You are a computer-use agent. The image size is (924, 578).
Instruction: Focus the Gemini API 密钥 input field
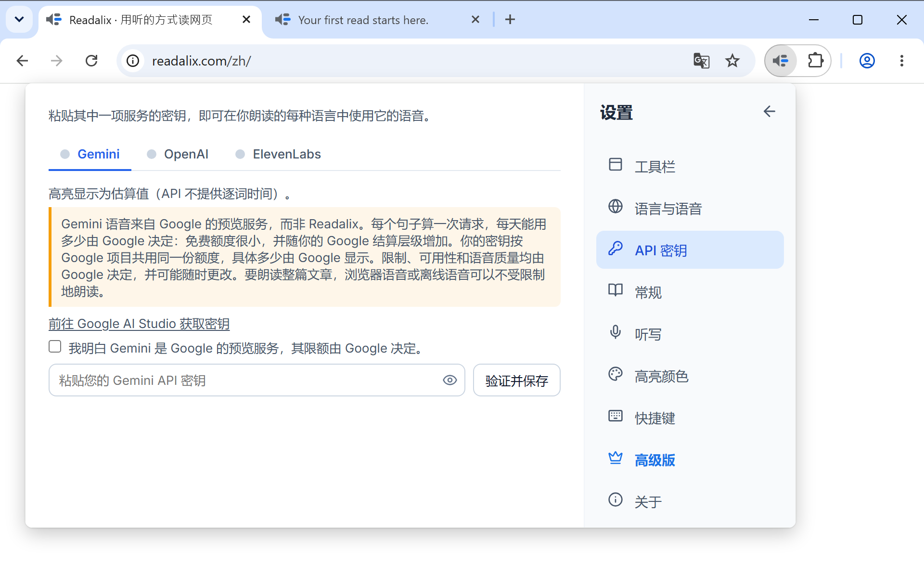coord(257,381)
